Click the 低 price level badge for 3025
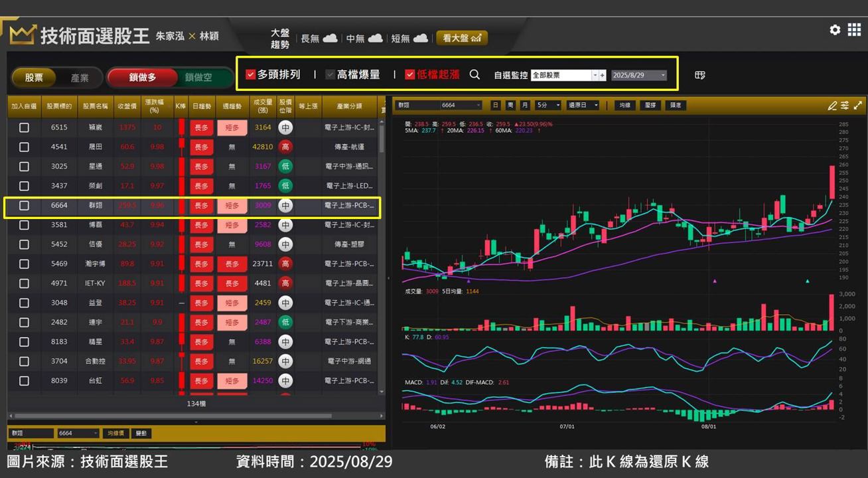The width and height of the screenshot is (868, 478). point(285,166)
